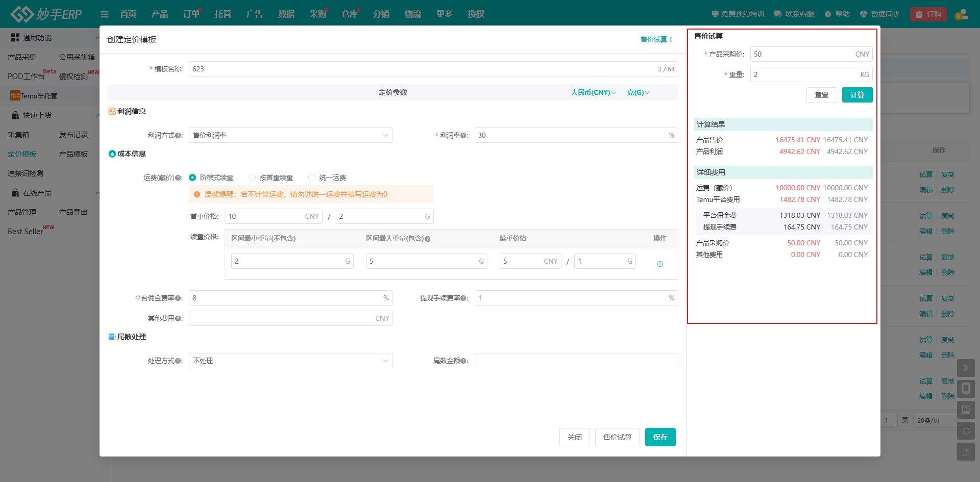Viewport: 980px width, 482px height.
Task: Click the help icon next to 区间最大重量
Action: 428,239
